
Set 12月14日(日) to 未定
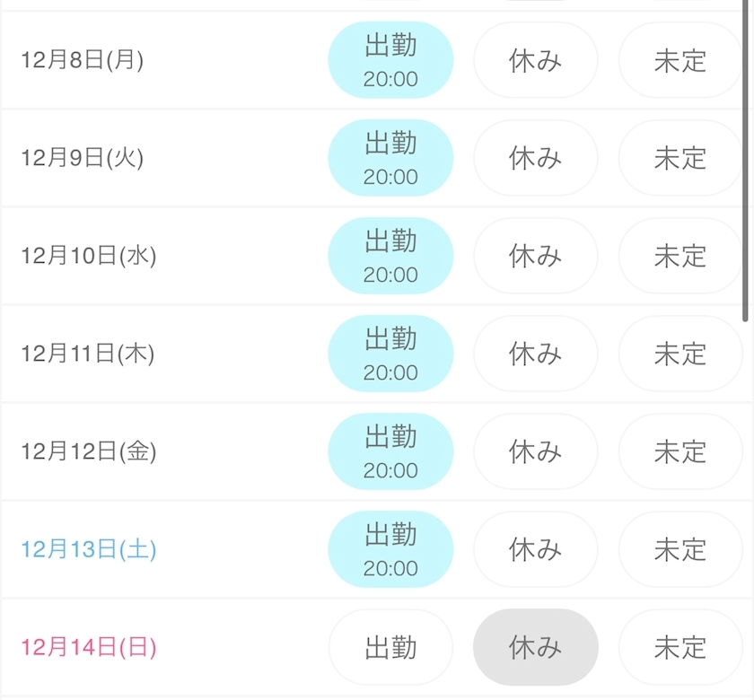pyautogui.click(x=679, y=647)
